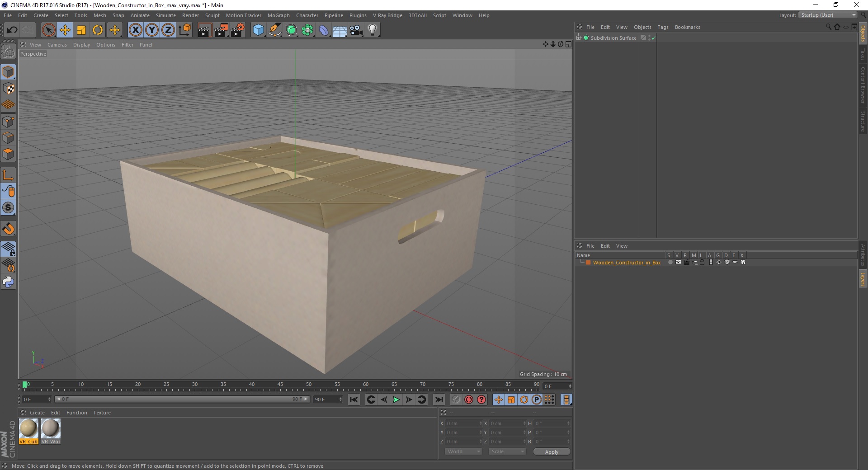Click the timeline start frame 0 F stepper
Viewport: 868px width, 470px height.
click(x=49, y=399)
